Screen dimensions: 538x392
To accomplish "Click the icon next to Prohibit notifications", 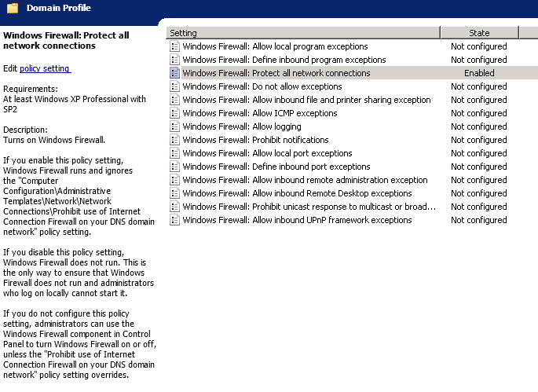I will point(174,140).
